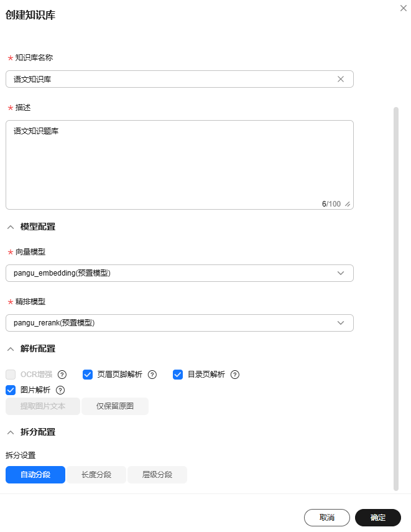Click the 取消 button
This screenshot has width=411, height=532.
pos(327,518)
